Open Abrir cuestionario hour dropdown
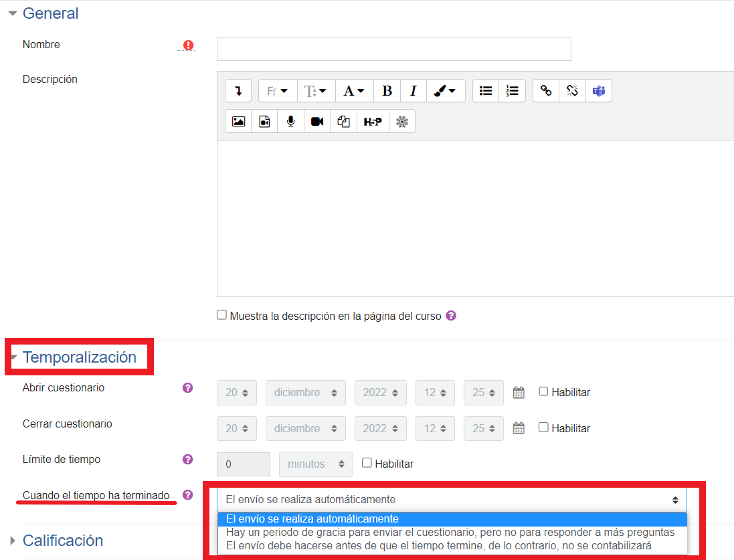This screenshot has width=734, height=560. [x=435, y=392]
